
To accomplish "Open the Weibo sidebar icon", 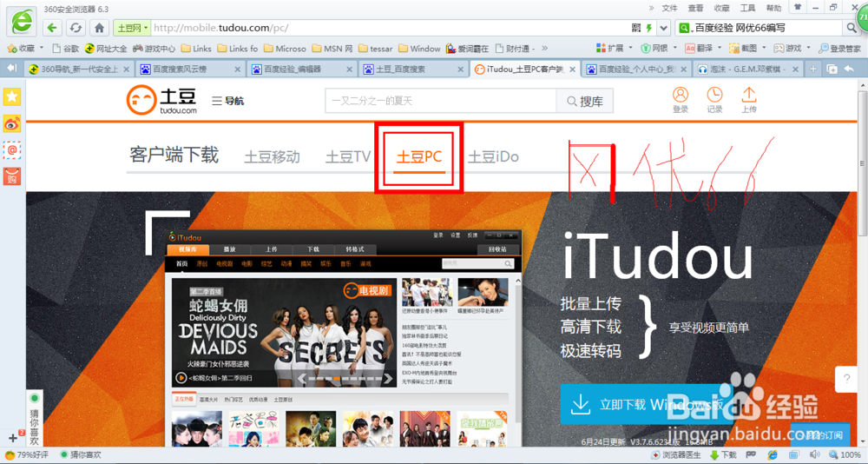I will (x=12, y=123).
